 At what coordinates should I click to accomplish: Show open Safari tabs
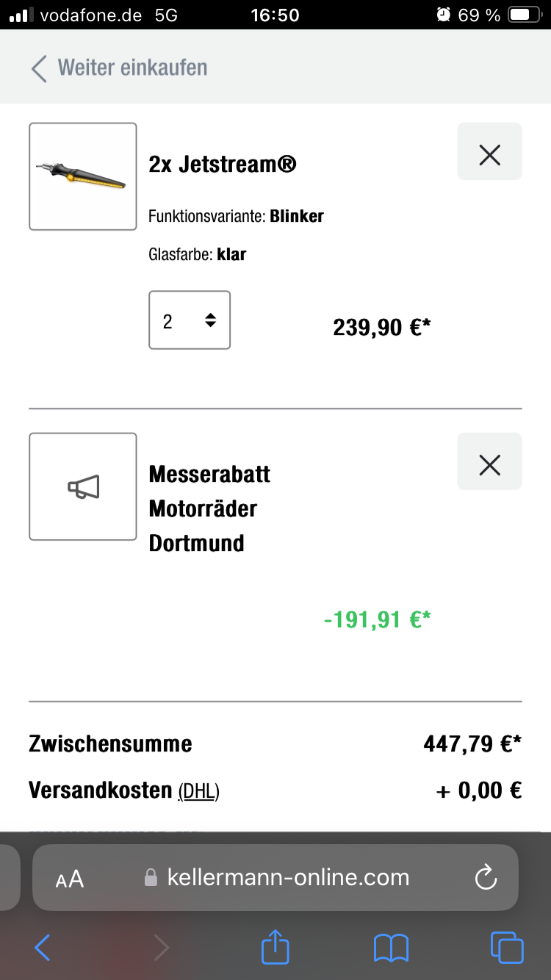point(506,948)
